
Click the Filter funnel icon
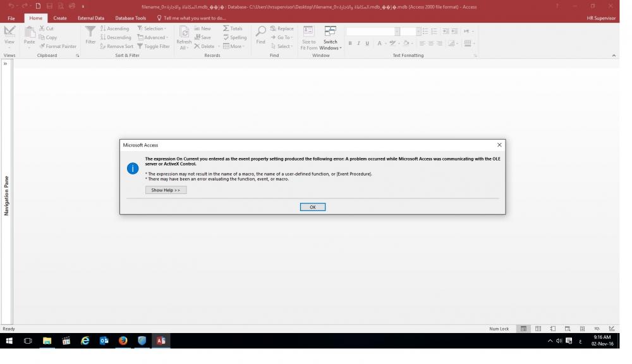pyautogui.click(x=90, y=32)
